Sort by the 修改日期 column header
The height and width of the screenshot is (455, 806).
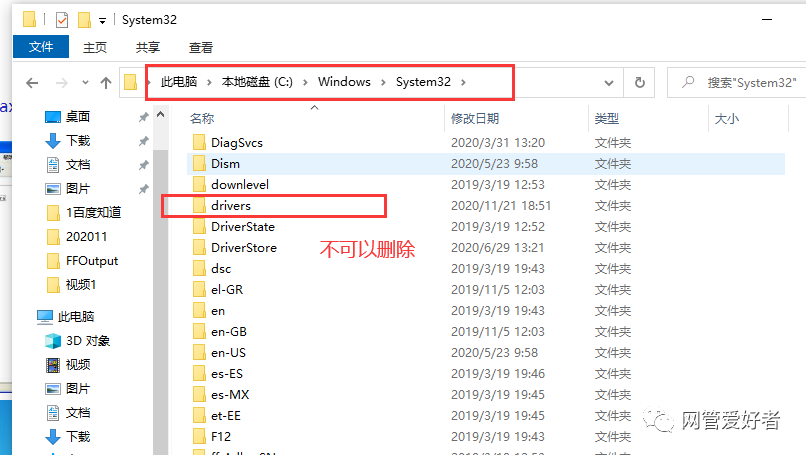[475, 119]
